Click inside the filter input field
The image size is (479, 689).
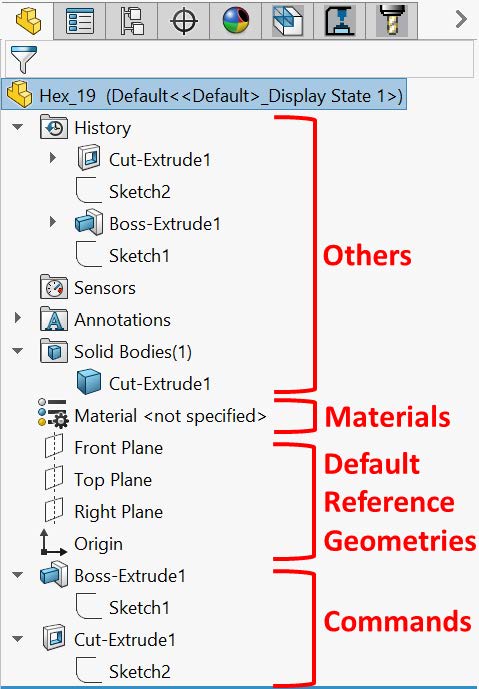[257, 58]
